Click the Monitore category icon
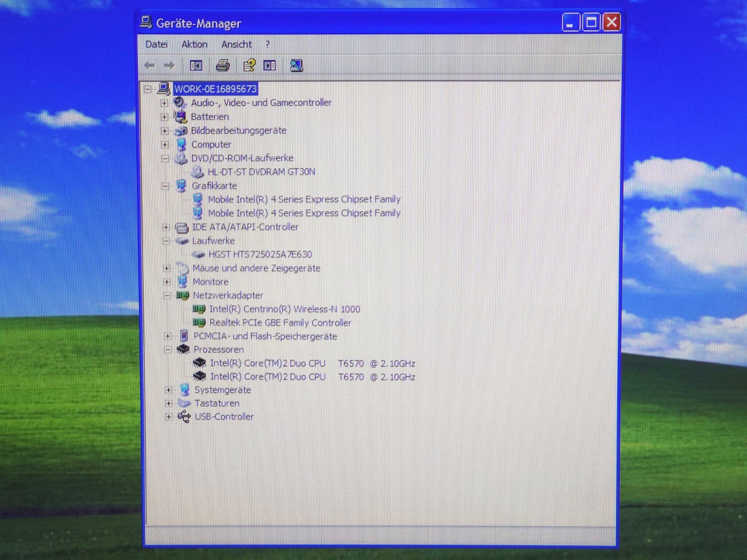The height and width of the screenshot is (560, 747). tap(183, 282)
